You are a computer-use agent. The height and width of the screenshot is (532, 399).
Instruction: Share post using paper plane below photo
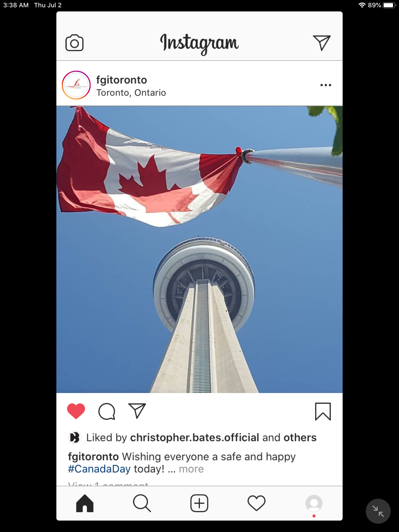137,411
